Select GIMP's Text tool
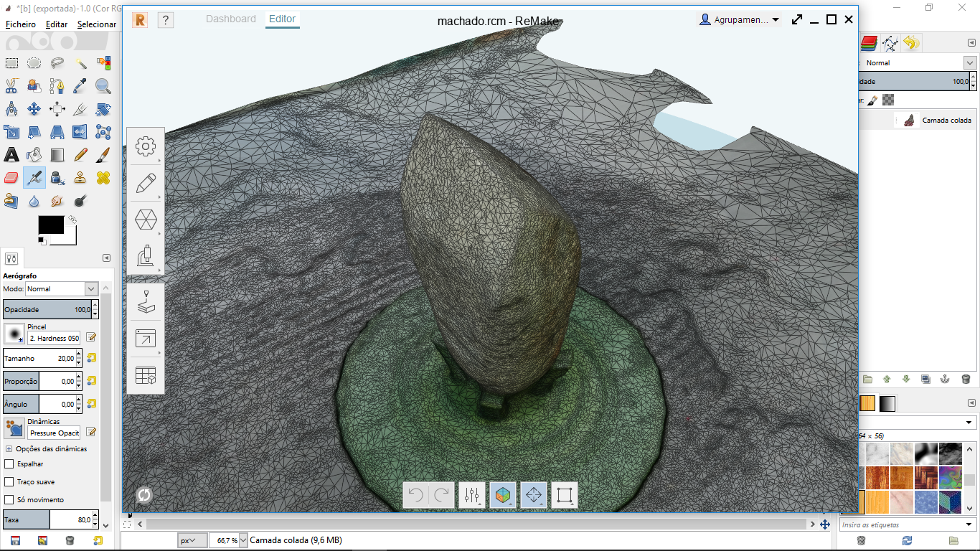 pyautogui.click(x=11, y=155)
